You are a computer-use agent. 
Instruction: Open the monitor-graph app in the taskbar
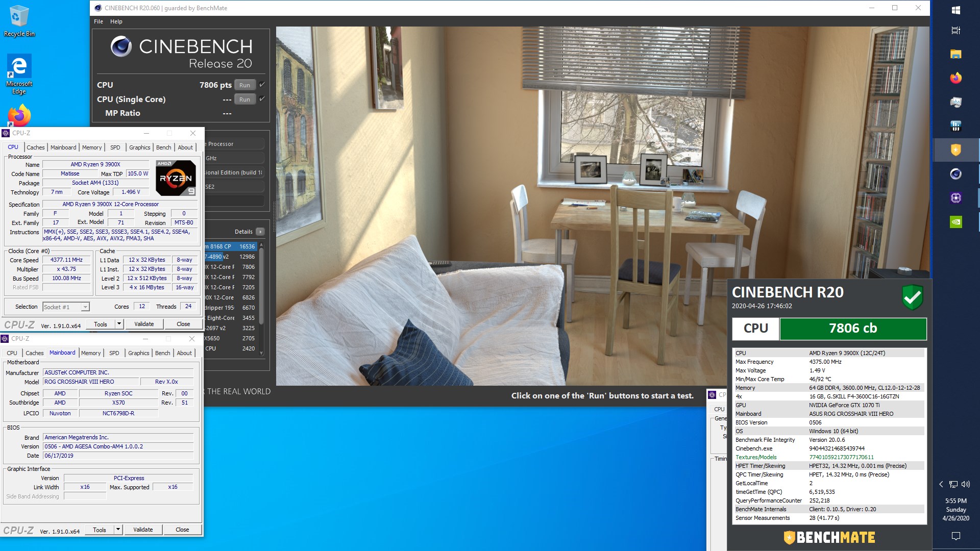(956, 102)
